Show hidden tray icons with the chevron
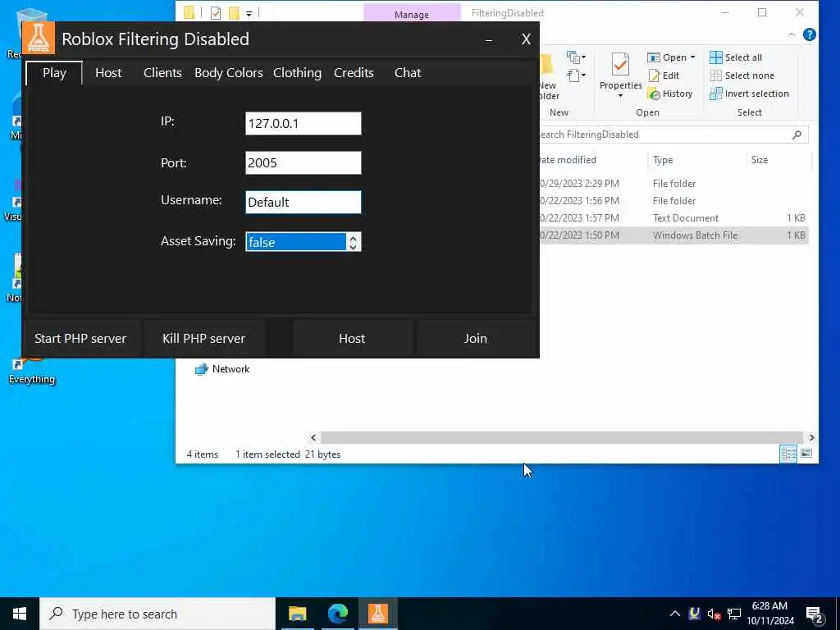 point(675,614)
